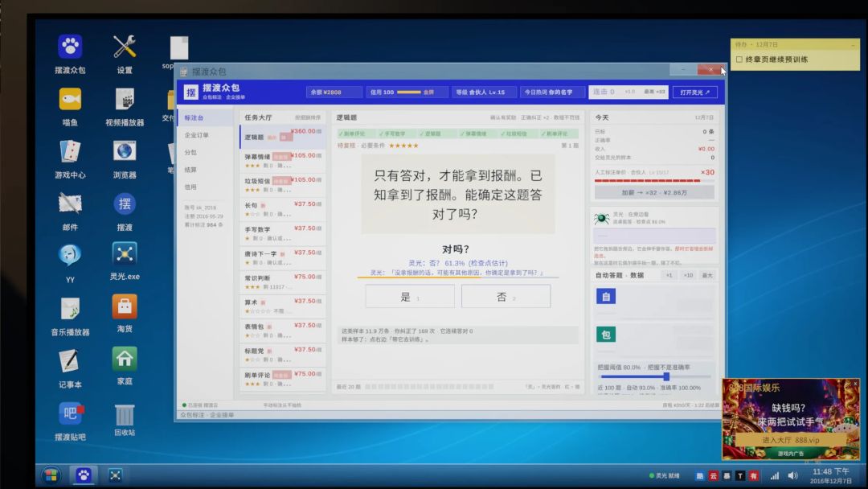Check the 终章页继续预训练 sticky note checkbox

[739, 60]
